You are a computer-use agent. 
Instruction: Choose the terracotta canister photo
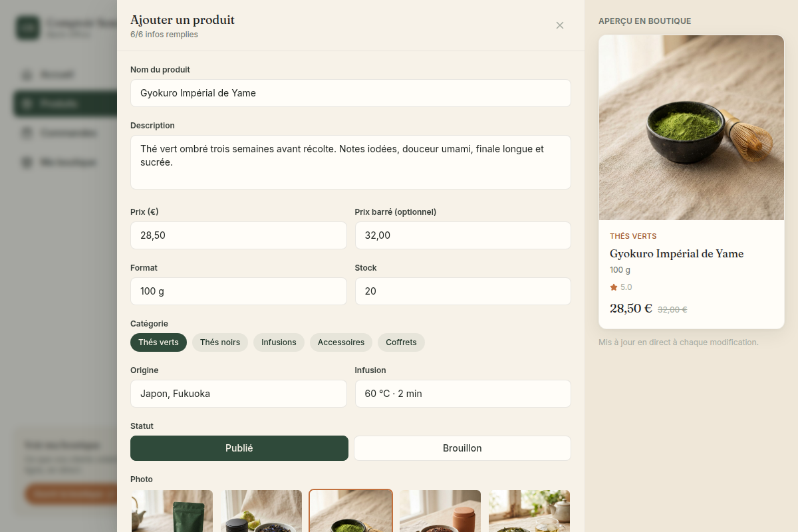[x=440, y=511]
